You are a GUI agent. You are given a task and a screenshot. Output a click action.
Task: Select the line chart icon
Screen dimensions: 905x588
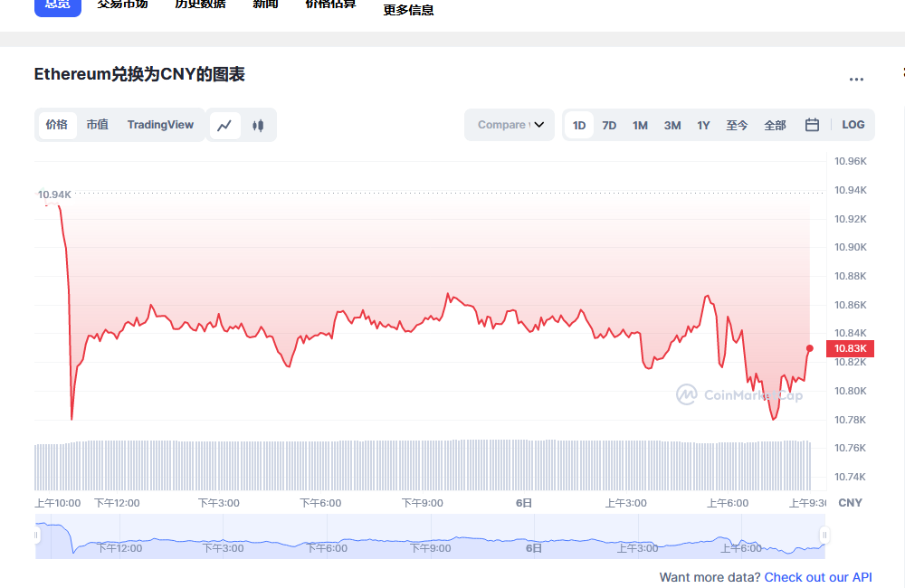tap(224, 125)
